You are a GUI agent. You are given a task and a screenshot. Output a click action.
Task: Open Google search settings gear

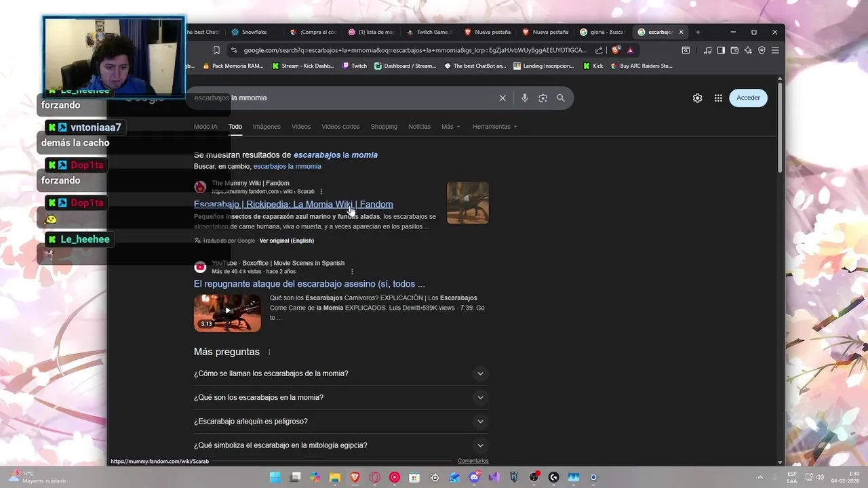point(697,98)
